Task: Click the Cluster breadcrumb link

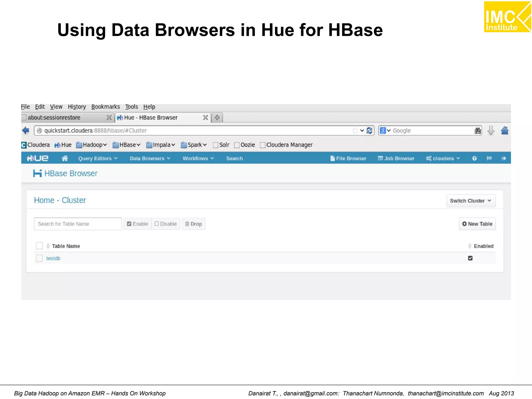Action: point(74,200)
